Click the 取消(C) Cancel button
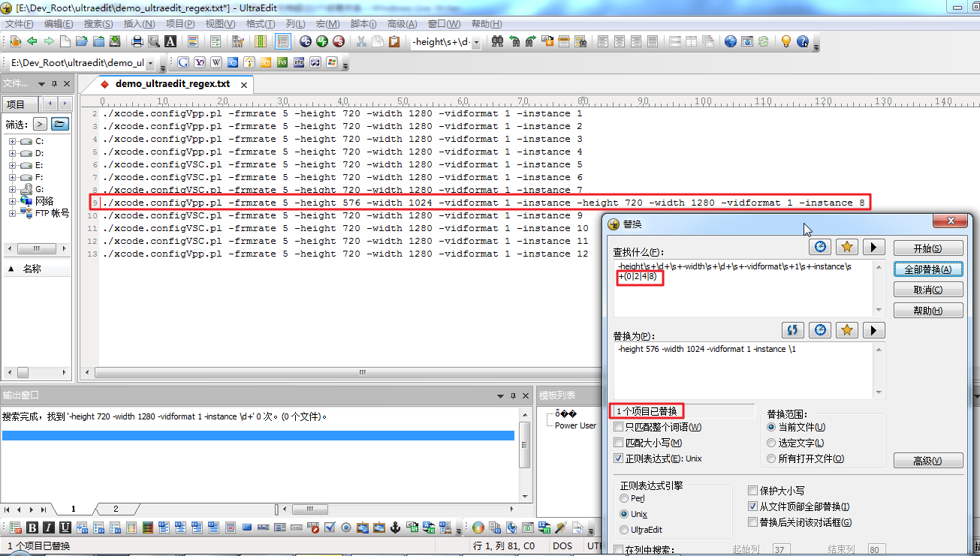The image size is (980, 556). 928,290
